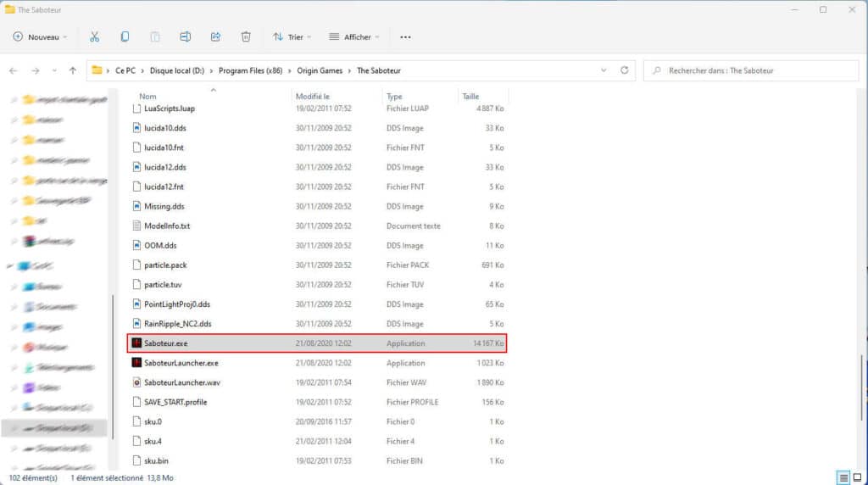868x485 pixels.
Task: Click the Rename icon in toolbar
Action: pyautogui.click(x=185, y=36)
